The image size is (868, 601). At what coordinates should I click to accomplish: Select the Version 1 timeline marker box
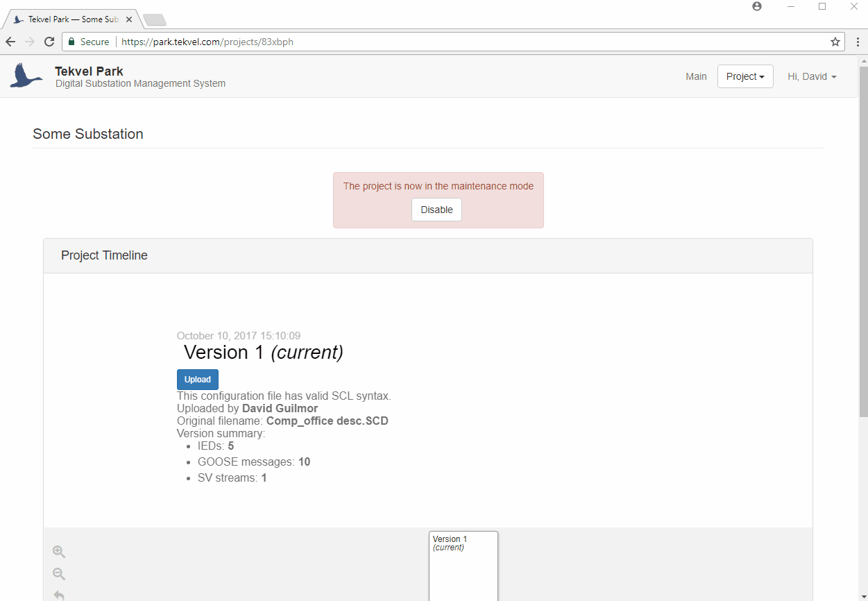click(463, 566)
